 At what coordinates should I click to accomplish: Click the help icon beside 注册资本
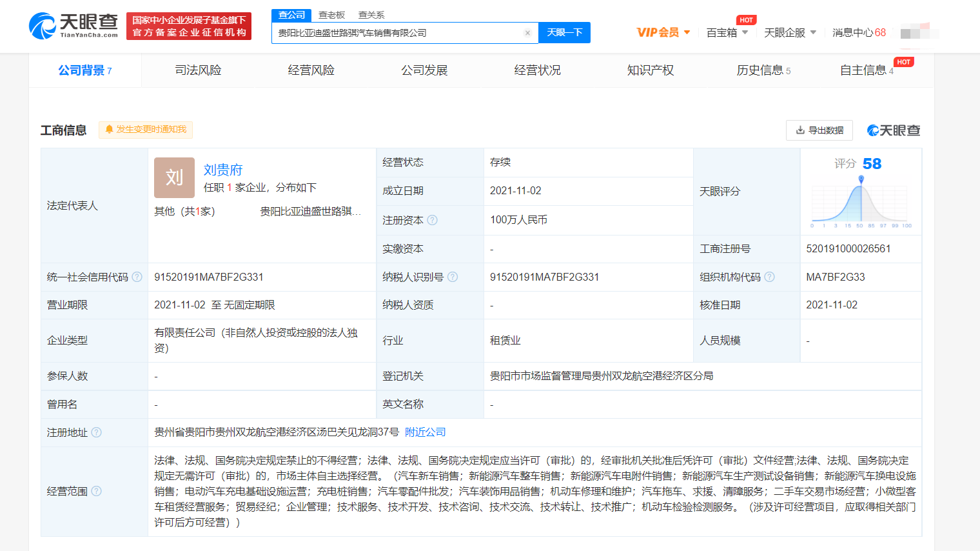[x=432, y=220]
